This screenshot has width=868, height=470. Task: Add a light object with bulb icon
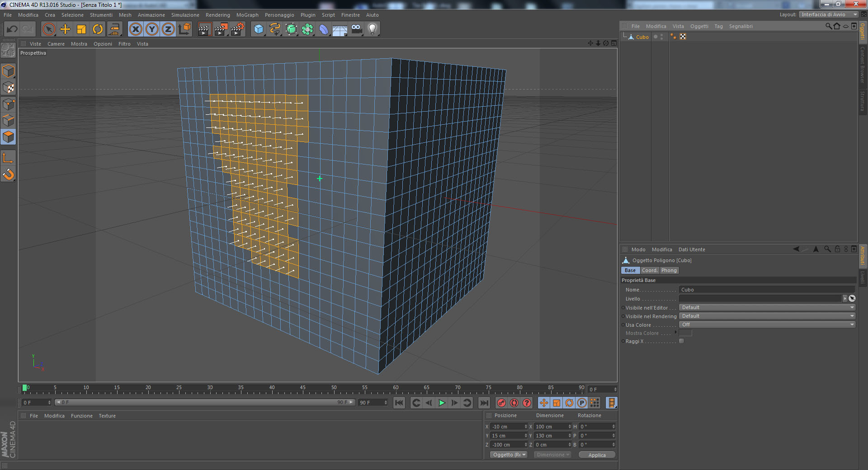[x=372, y=29]
